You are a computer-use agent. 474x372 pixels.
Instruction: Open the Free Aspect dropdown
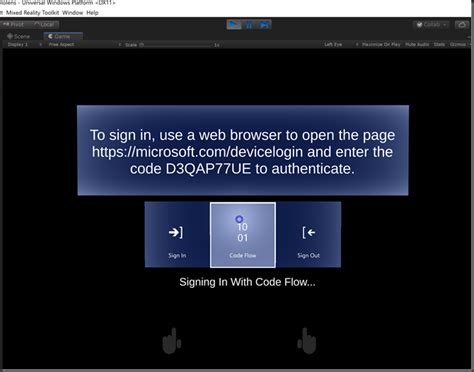pyautogui.click(x=84, y=44)
